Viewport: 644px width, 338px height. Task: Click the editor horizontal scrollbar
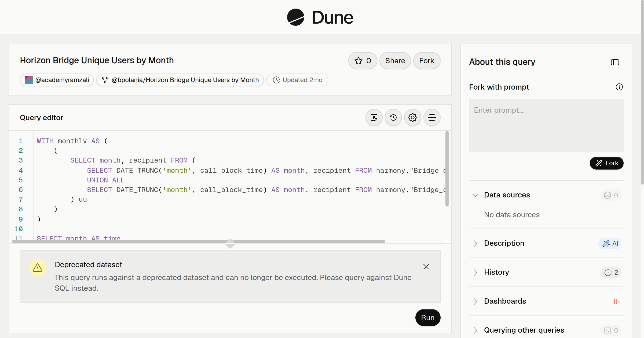pos(199,241)
